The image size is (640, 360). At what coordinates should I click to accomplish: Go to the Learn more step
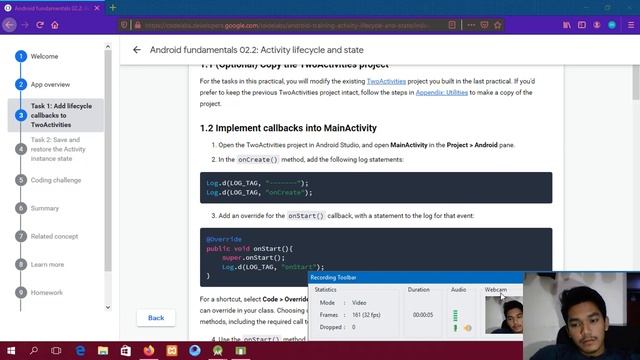pos(47,264)
